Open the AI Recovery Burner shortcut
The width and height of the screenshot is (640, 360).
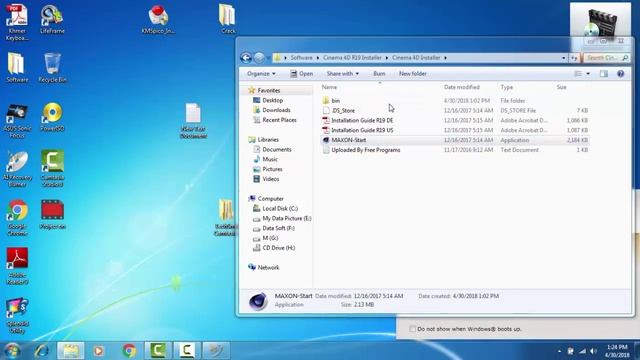point(17,169)
